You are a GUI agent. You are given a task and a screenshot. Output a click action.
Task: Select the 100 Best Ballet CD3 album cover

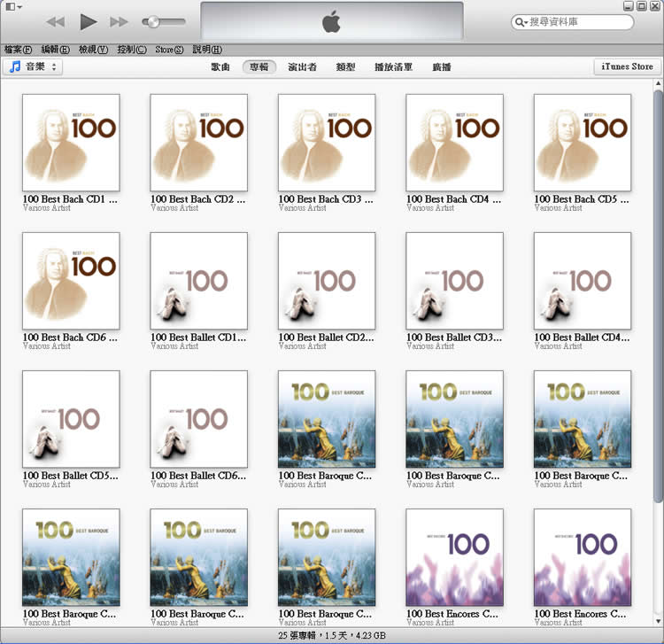[x=455, y=281]
